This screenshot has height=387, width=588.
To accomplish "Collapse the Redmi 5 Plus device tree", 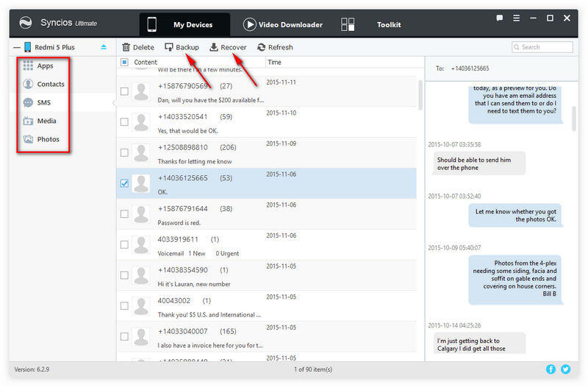I will (x=17, y=48).
